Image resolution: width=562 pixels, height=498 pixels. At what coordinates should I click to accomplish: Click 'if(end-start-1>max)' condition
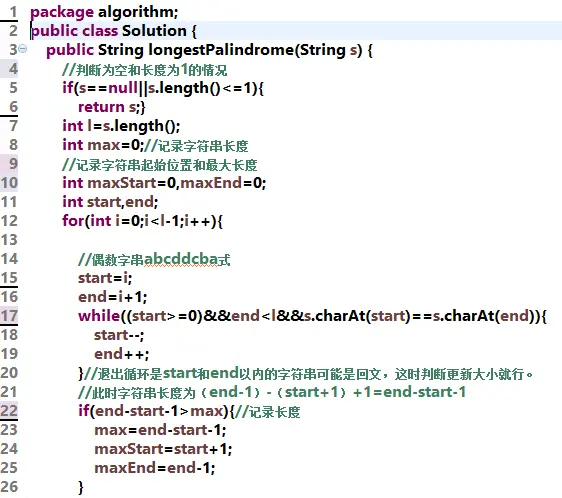tap(154, 411)
